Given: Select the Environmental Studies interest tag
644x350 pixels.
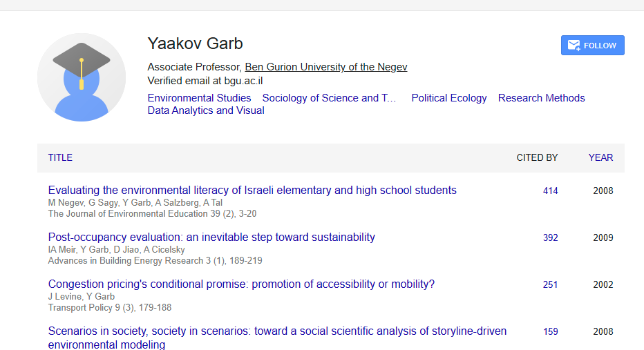Looking at the screenshot, I should (x=199, y=98).
